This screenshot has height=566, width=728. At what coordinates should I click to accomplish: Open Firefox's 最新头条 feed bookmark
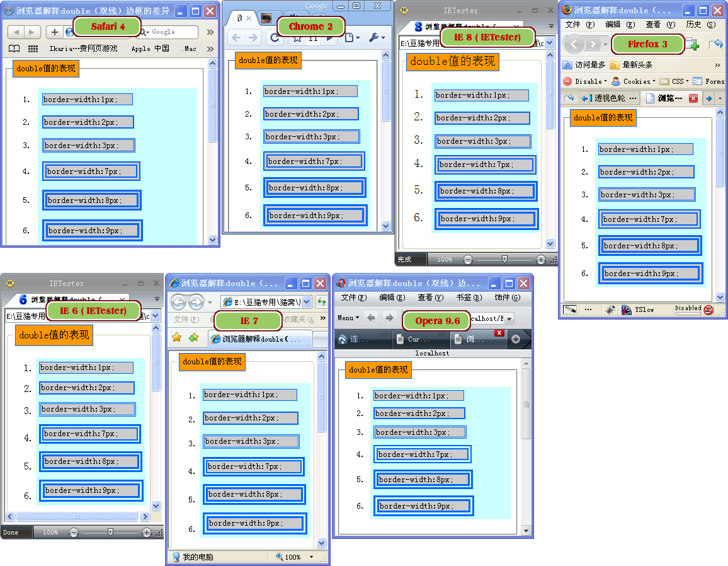(632, 65)
